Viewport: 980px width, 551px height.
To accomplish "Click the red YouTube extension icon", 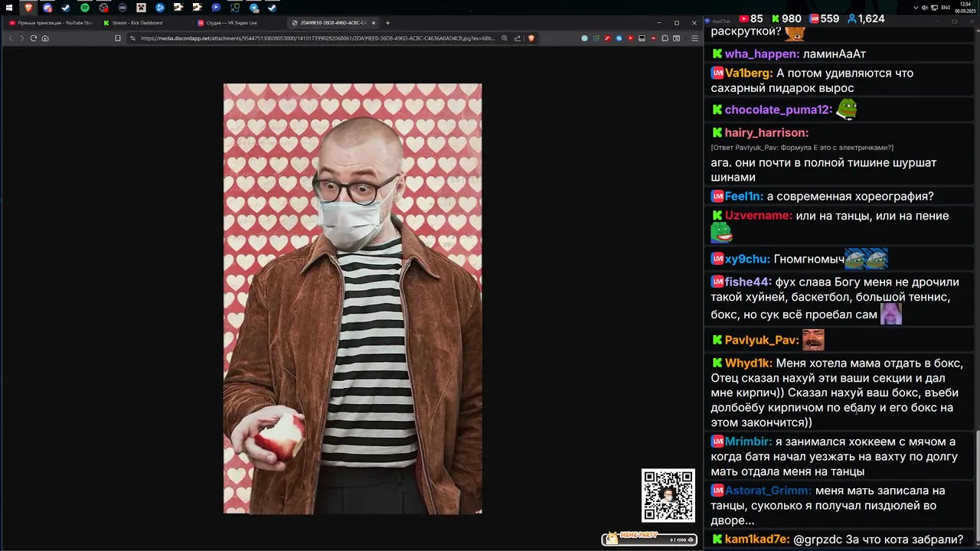I will [x=630, y=38].
